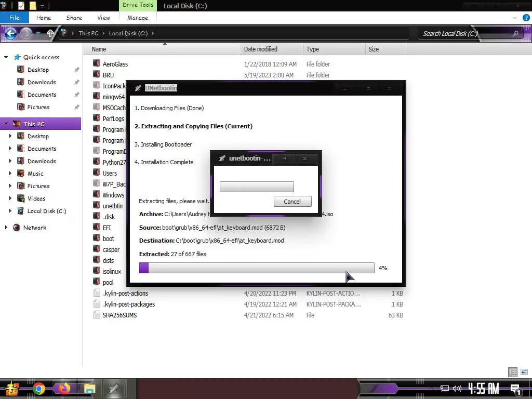This screenshot has width=532, height=399.
Task: Open the Start menu button
Action: pos(12,389)
